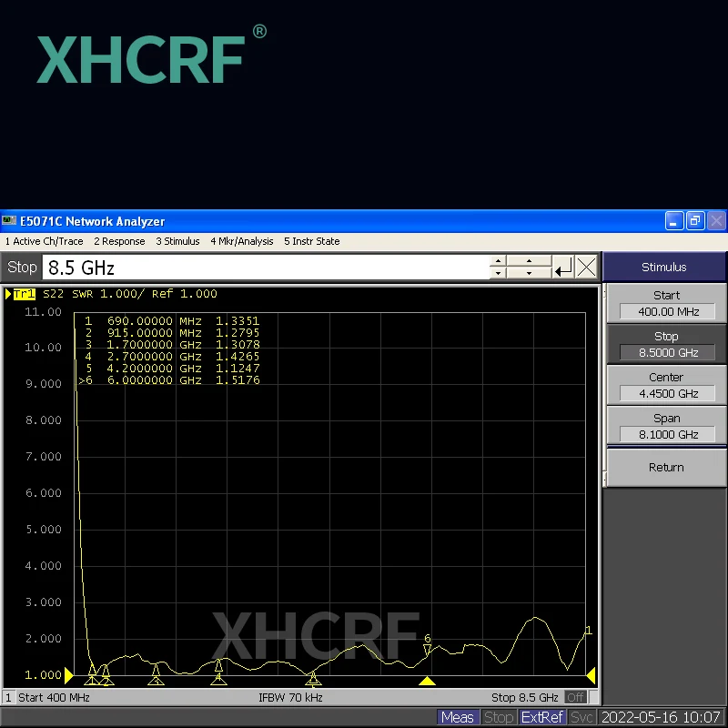Screen dimensions: 728x728
Task: Click the Enter arrow icon in entry bar
Action: [x=564, y=268]
